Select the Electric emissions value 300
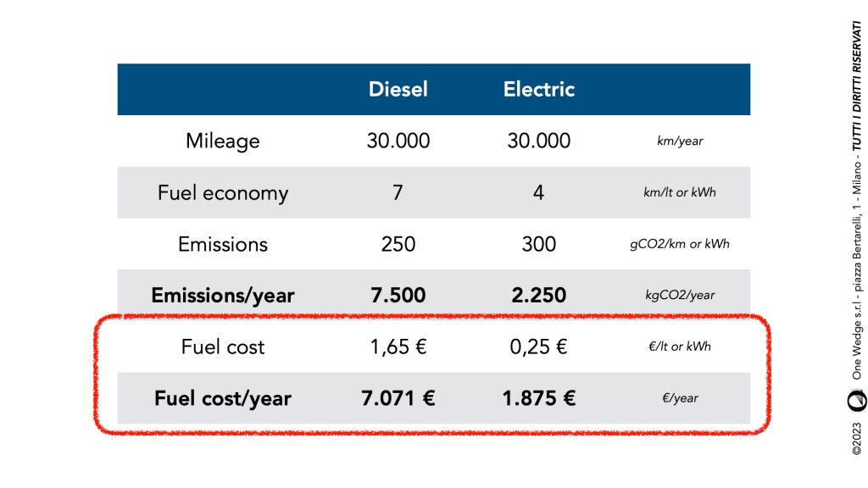The height and width of the screenshot is (488, 868). coord(539,245)
